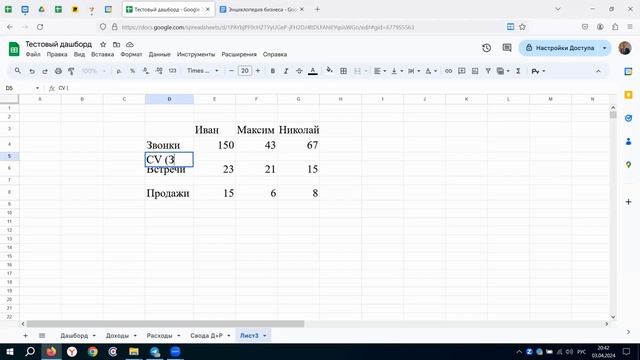Bookmark this page with star
Viewport: 640px width, 360px height.
tap(522, 27)
